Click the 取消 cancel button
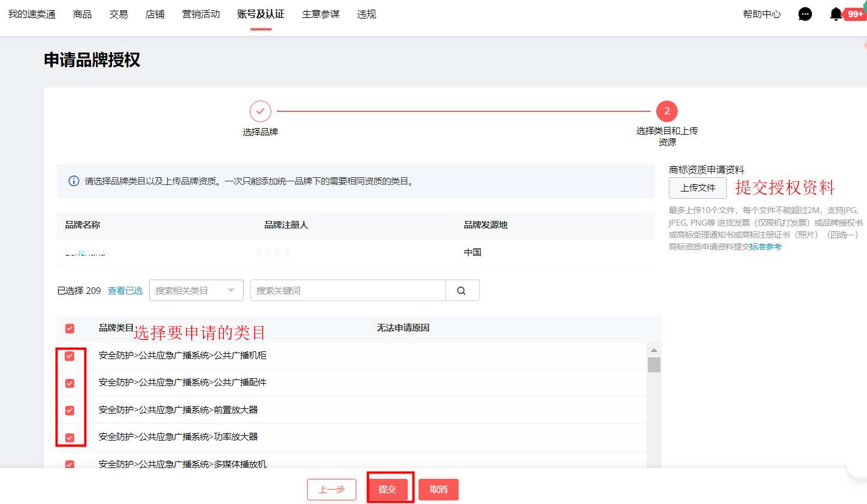Screen dimensions: 867x504 pos(439,490)
